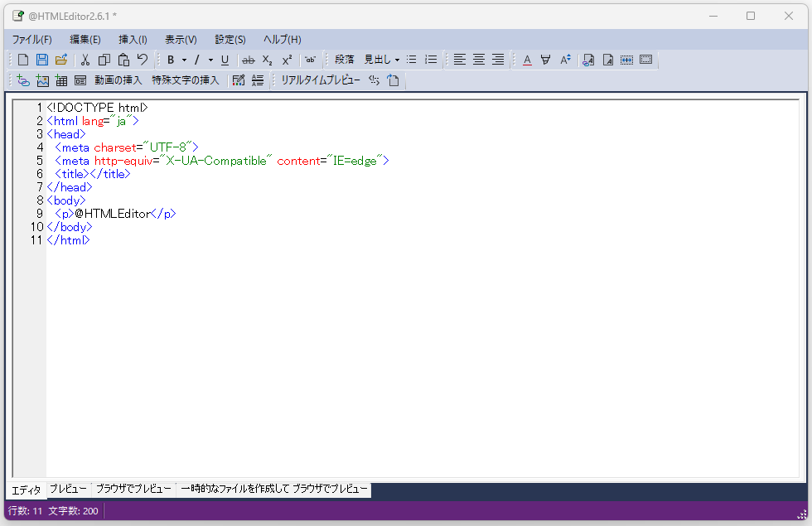
Task: Open the 表示(V) menu
Action: pos(181,40)
